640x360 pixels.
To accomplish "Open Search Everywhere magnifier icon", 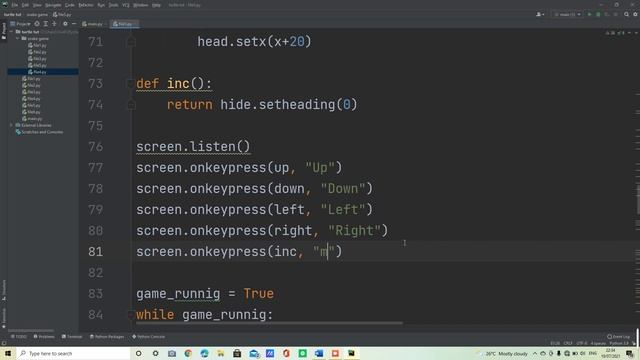I will coord(627,14).
